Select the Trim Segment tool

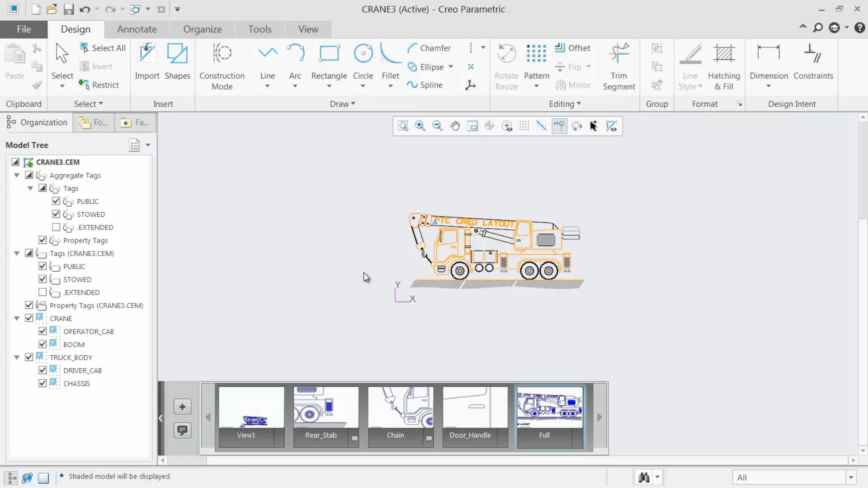click(x=619, y=67)
